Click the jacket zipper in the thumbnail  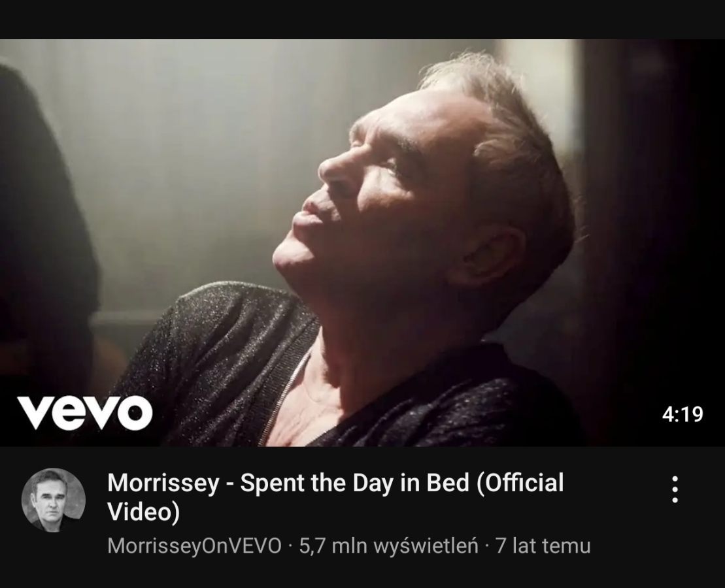click(284, 397)
